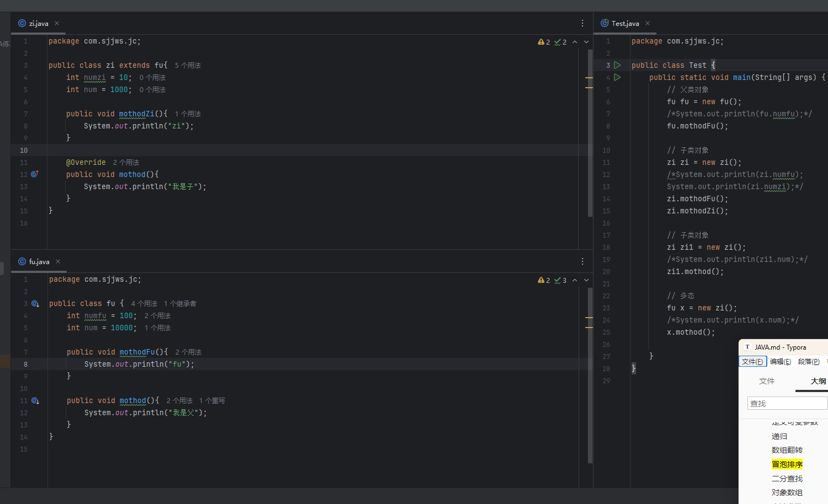This screenshot has width=828, height=504.
Task: Click inheritors gutter icon beside class fu
Action: (x=35, y=304)
